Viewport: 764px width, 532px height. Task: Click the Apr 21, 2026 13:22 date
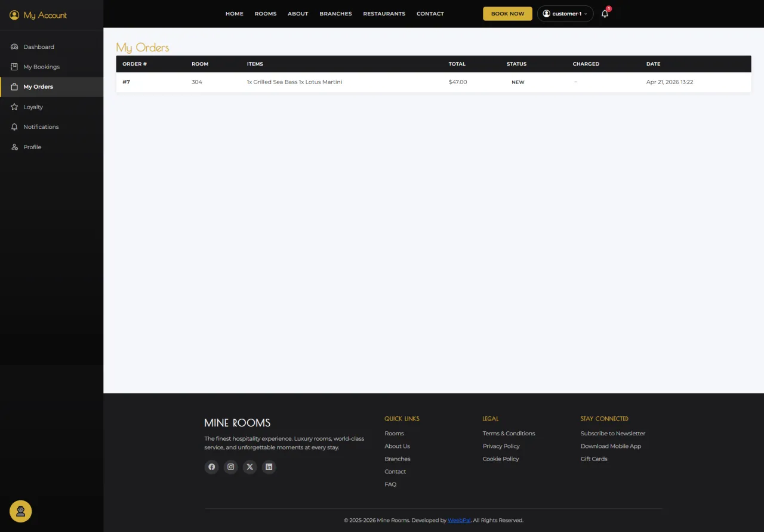pyautogui.click(x=670, y=82)
